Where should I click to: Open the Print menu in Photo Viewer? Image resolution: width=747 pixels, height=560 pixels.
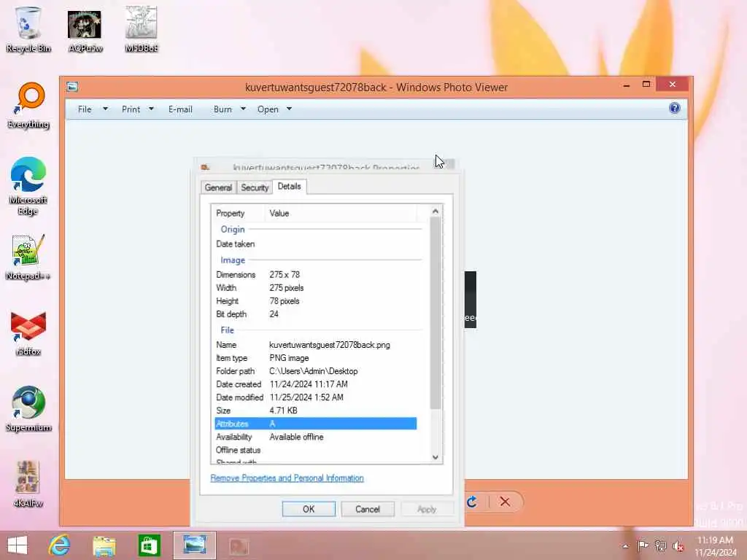[131, 109]
